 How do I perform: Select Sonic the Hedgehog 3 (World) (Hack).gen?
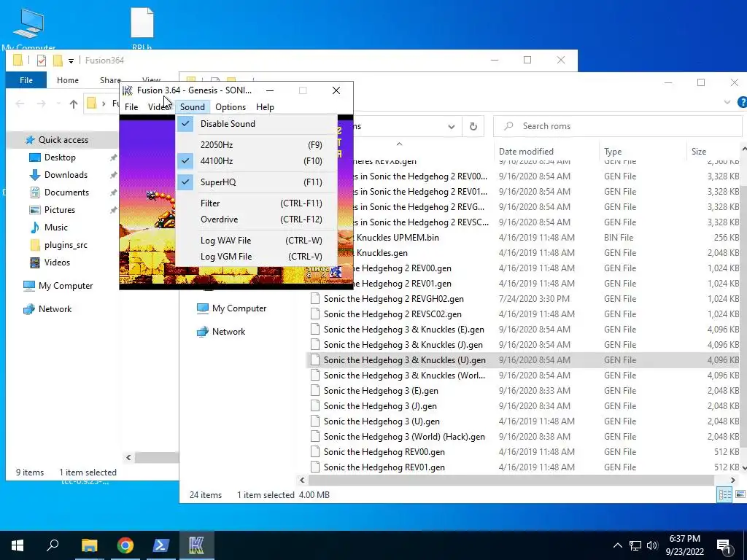404,437
